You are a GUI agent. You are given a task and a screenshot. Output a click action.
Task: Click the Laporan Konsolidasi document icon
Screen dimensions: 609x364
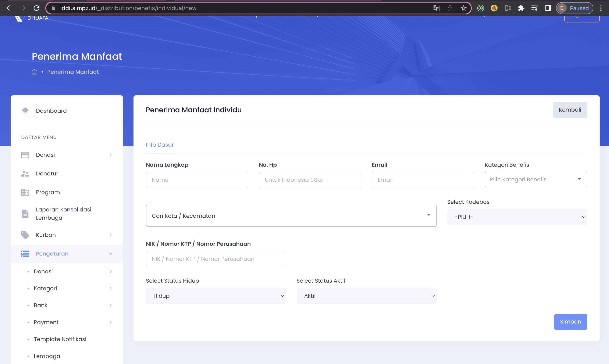(25, 214)
